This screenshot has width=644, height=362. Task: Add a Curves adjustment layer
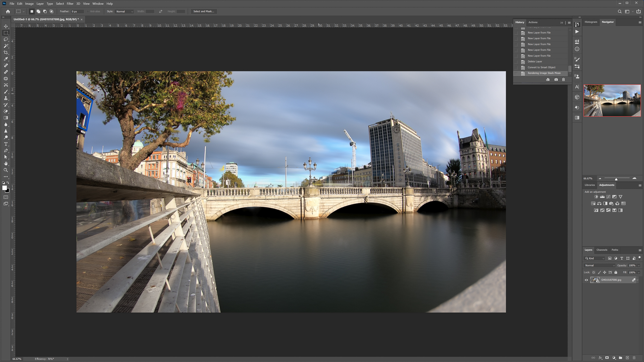[608, 197]
